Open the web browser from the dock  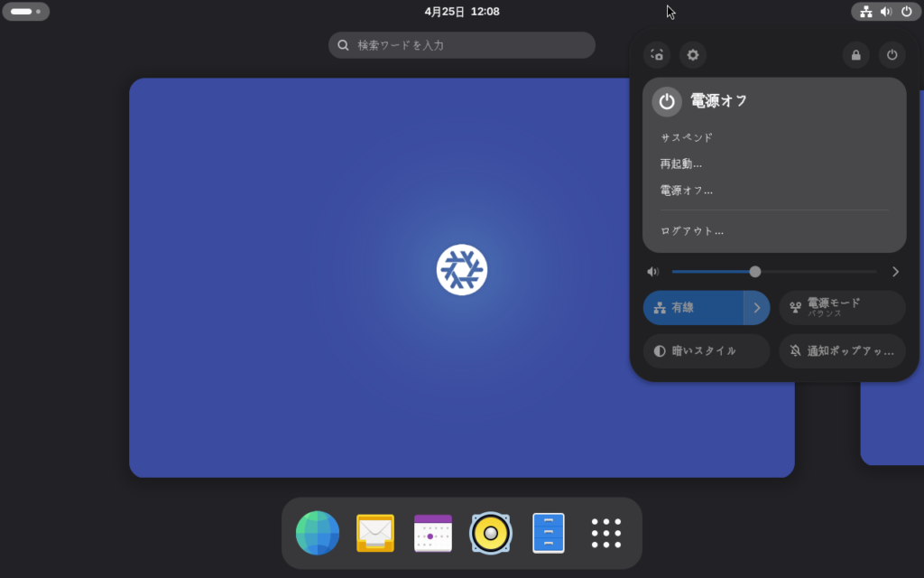(318, 533)
